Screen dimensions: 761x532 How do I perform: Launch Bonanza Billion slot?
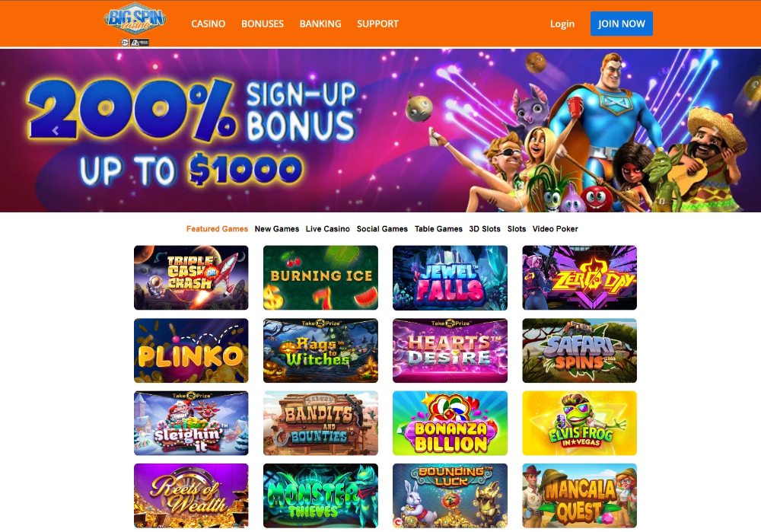point(450,423)
